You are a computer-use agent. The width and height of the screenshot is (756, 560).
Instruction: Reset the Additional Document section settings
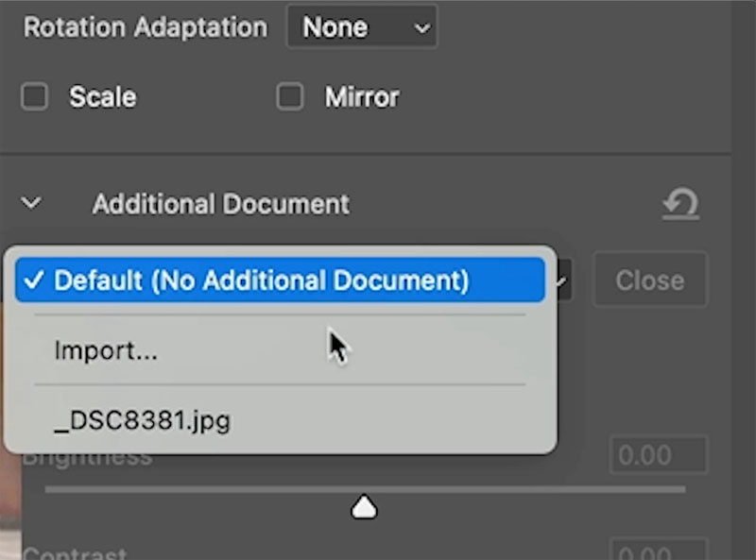pyautogui.click(x=680, y=204)
